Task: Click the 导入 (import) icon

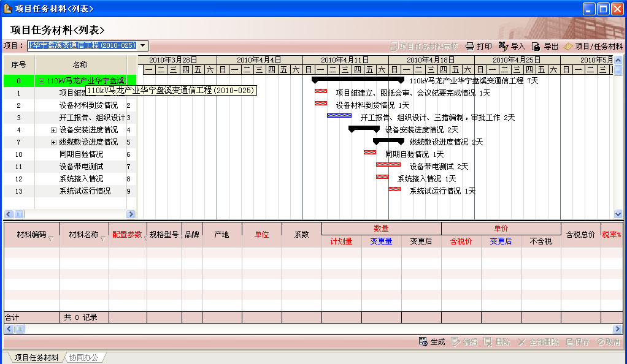Action: click(503, 46)
